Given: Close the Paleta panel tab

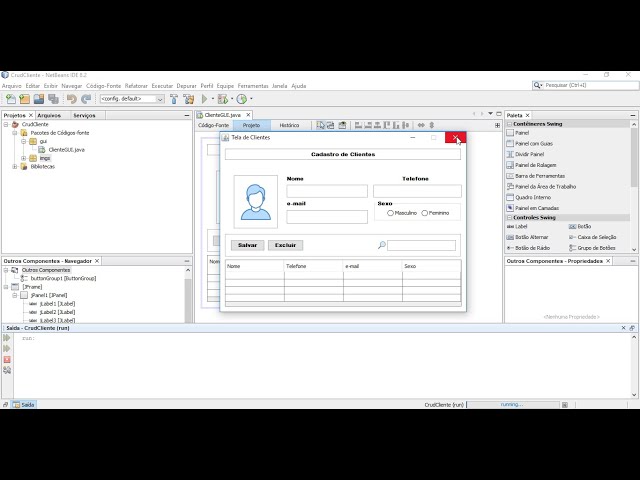Looking at the screenshot, I should 527,116.
